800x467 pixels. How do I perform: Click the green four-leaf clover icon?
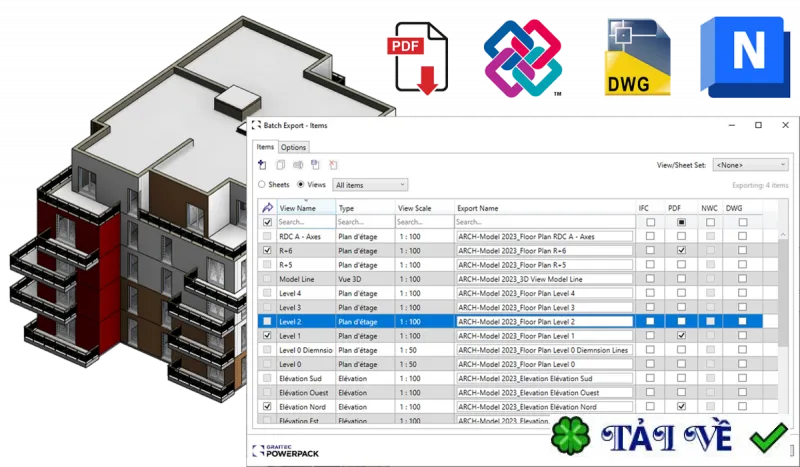(x=570, y=436)
